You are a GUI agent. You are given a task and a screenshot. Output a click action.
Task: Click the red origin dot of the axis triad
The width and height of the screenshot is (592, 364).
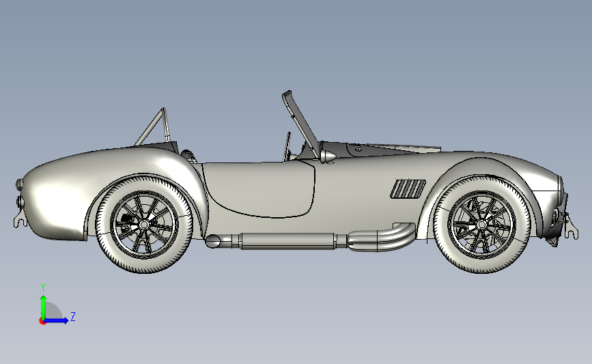coord(42,322)
